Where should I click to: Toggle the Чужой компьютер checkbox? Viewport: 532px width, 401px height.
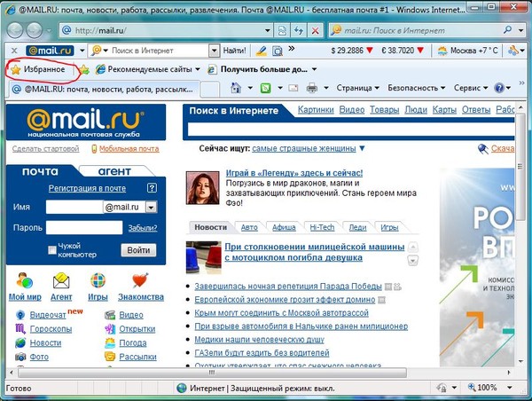pos(52,250)
